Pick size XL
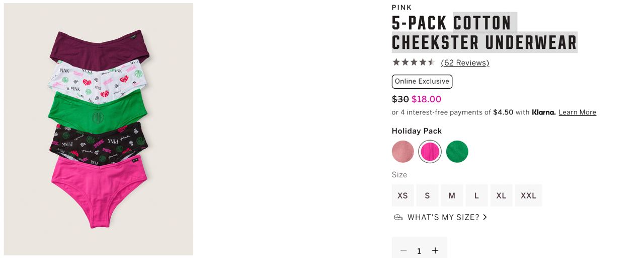This screenshot has height=258, width=644. 501,196
